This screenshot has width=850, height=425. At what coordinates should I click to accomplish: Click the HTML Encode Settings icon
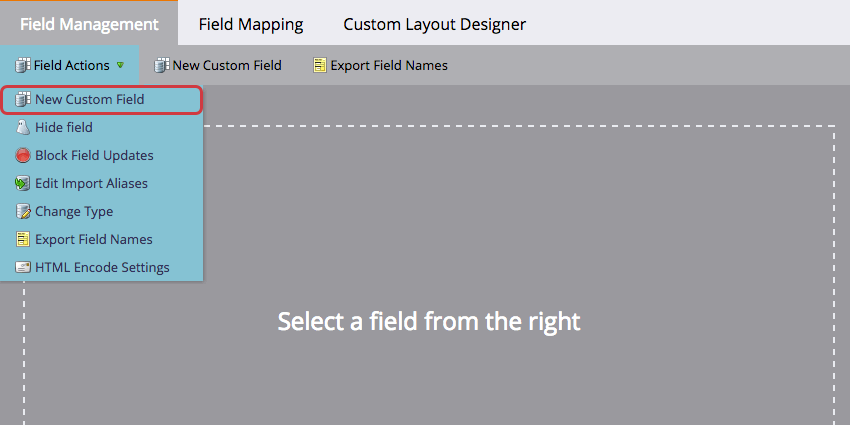[23, 268]
